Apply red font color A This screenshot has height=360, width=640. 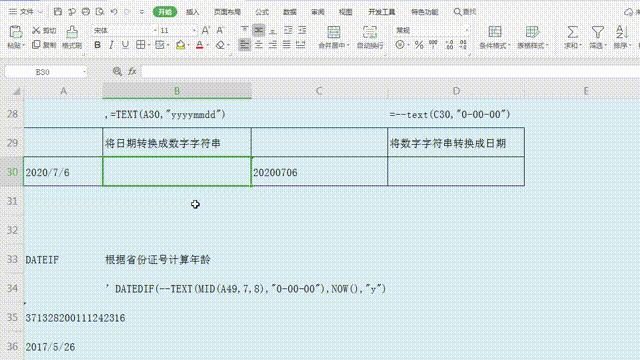click(x=200, y=45)
